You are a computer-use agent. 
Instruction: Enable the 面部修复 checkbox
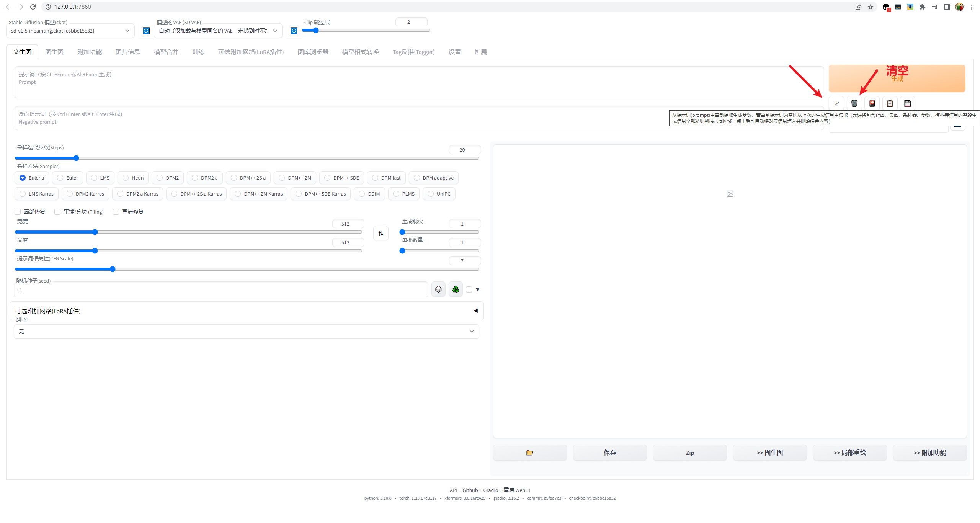pyautogui.click(x=18, y=212)
